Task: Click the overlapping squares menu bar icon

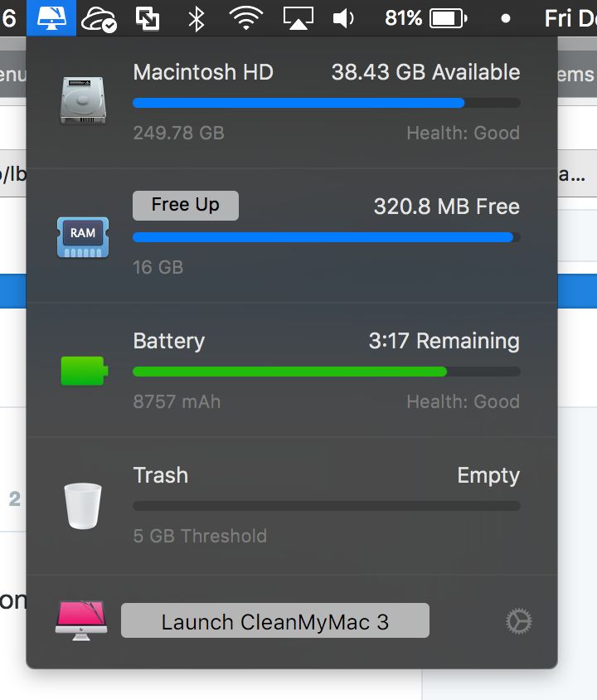Action: tap(148, 19)
